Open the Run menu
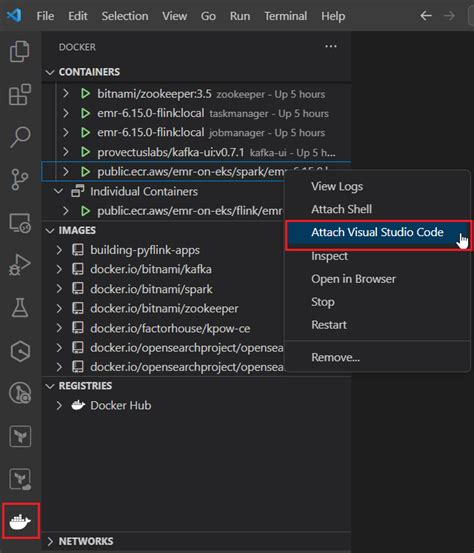 click(x=240, y=16)
